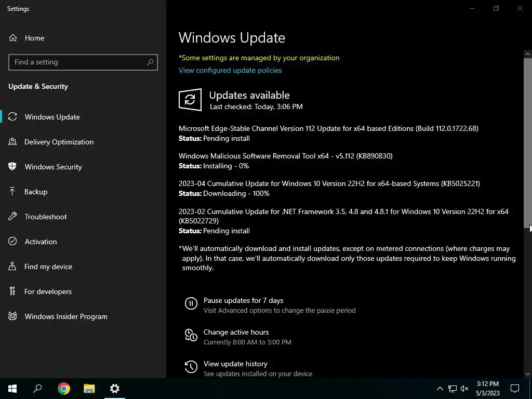Click the For developers tools icon

(12, 291)
